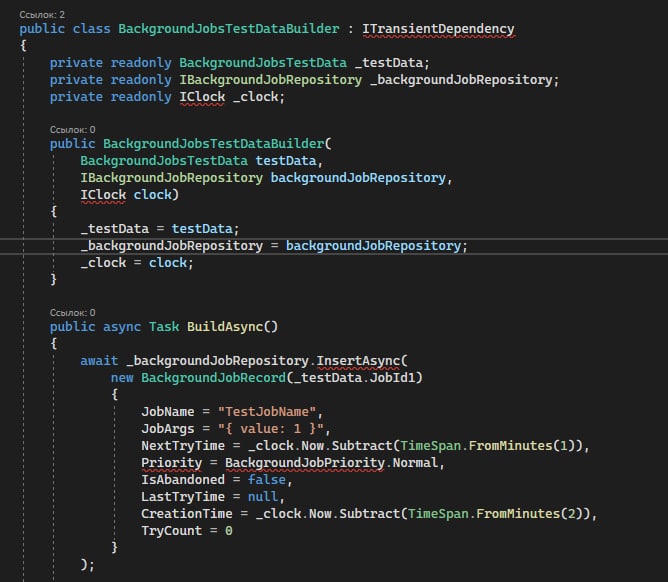The width and height of the screenshot is (668, 582).
Task: Click the JobArgs property
Action: [x=168, y=429]
